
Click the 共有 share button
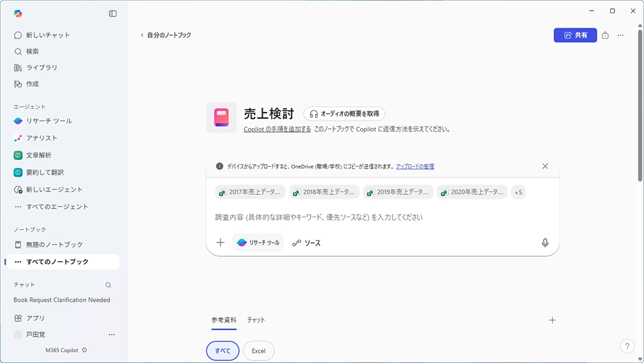(x=575, y=35)
